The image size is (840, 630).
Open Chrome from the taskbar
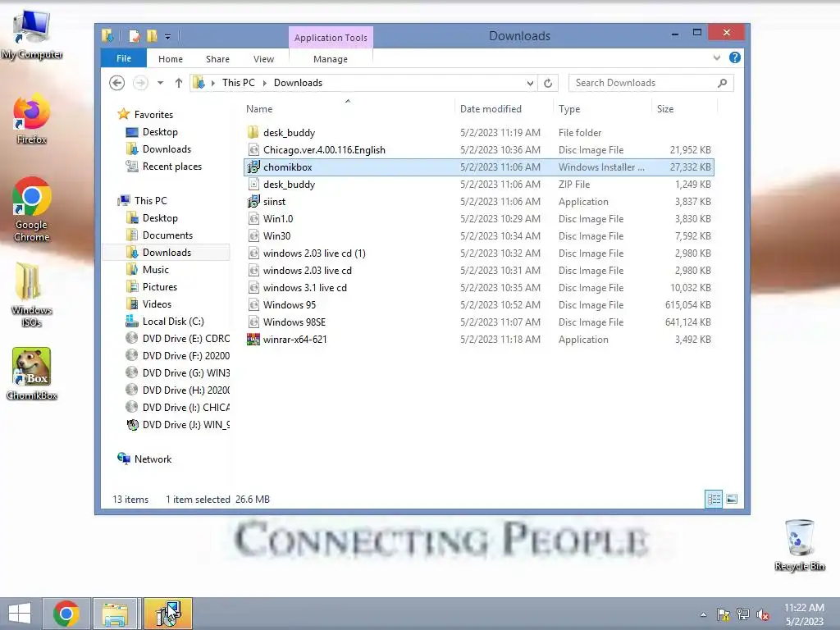(66, 614)
